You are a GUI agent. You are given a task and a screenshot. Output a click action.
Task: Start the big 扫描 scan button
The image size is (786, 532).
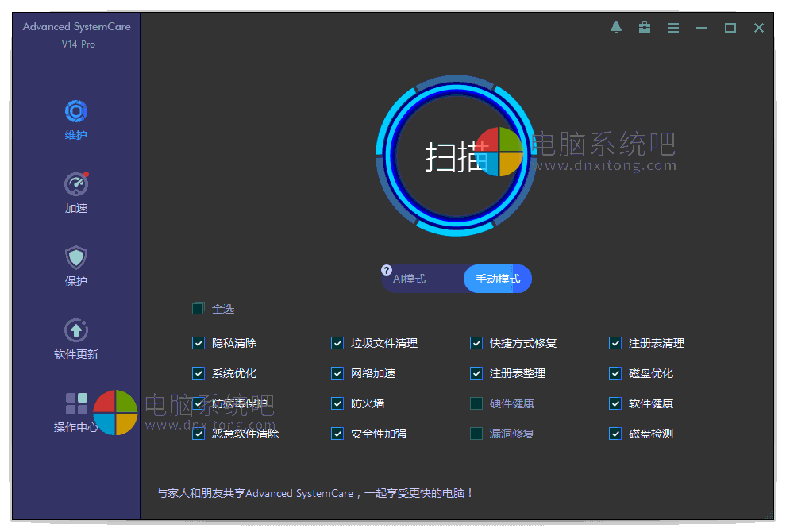tap(457, 156)
